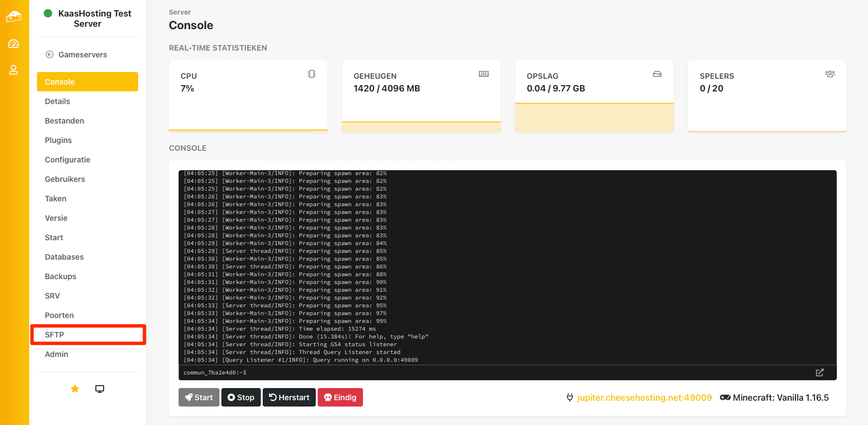Select Plugins in the sidebar
Image resolution: width=868 pixels, height=425 pixels.
click(x=58, y=140)
